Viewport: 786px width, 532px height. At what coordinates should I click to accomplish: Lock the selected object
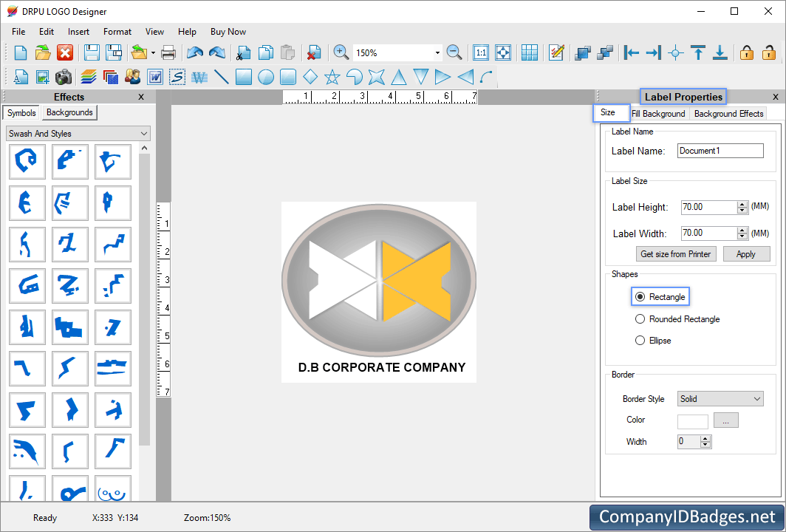click(746, 52)
